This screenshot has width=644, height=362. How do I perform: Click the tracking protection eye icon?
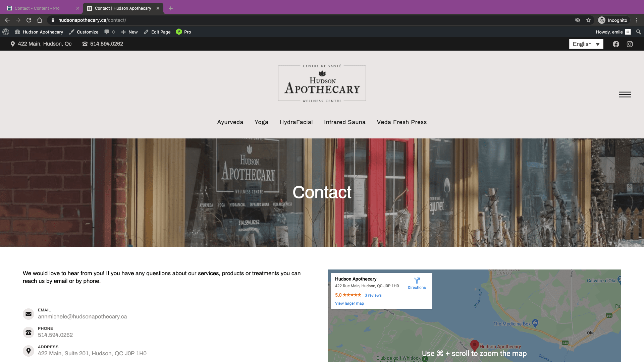click(x=578, y=20)
